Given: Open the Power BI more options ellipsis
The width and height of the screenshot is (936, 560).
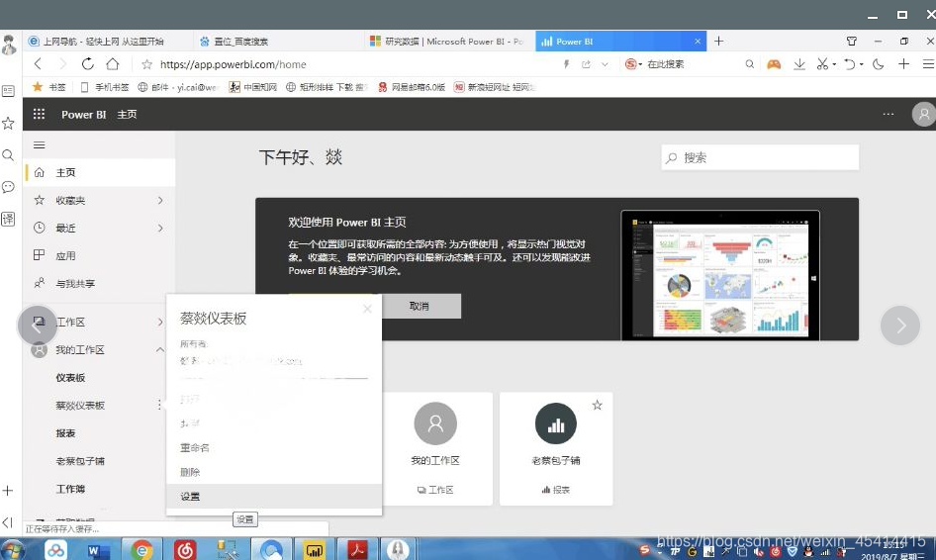Looking at the screenshot, I should point(889,114).
